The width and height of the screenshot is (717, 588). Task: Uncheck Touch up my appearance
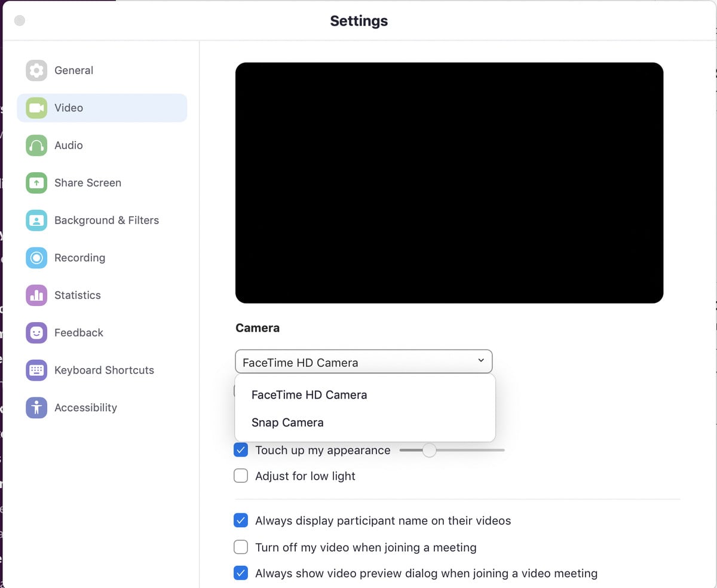241,450
